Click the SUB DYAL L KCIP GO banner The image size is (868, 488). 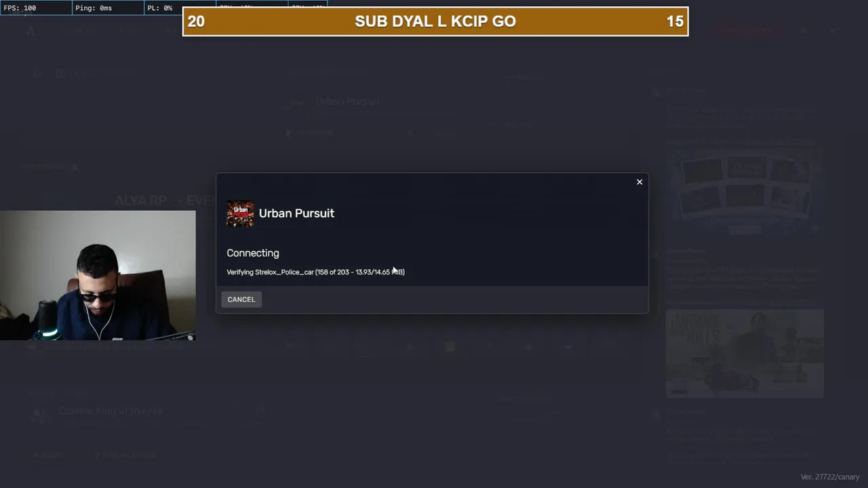coord(435,21)
